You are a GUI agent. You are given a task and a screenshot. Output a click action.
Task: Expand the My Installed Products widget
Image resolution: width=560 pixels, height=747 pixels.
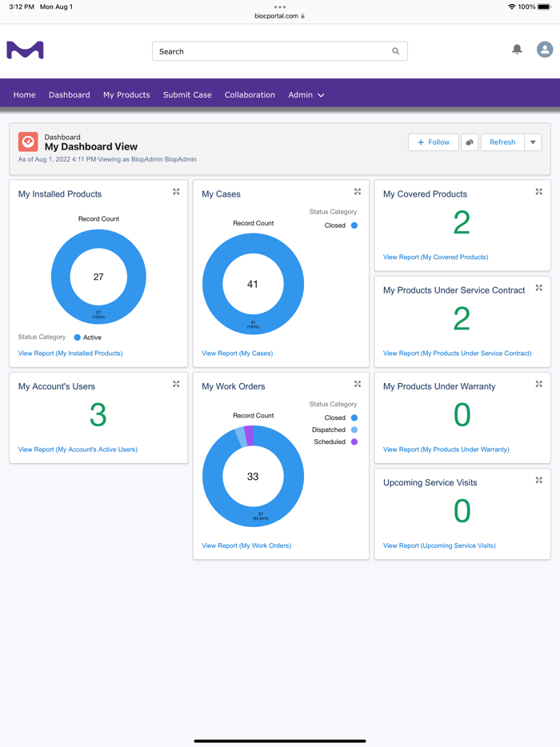coord(176,191)
